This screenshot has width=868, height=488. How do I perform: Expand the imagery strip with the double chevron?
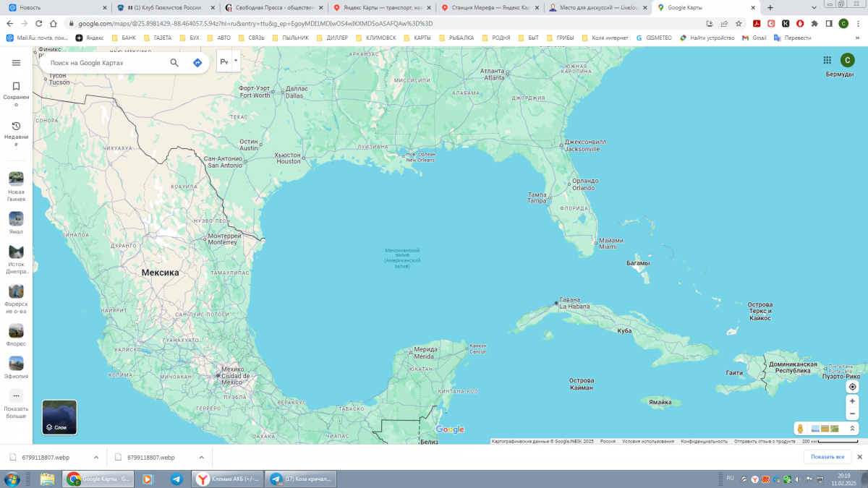pyautogui.click(x=851, y=429)
